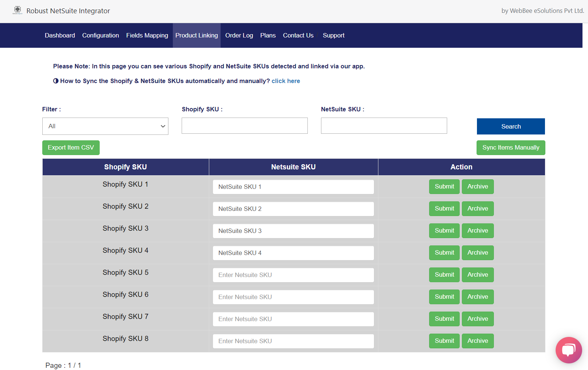Focus the NetSuite SKU search field
This screenshot has width=588, height=370.
pos(384,126)
